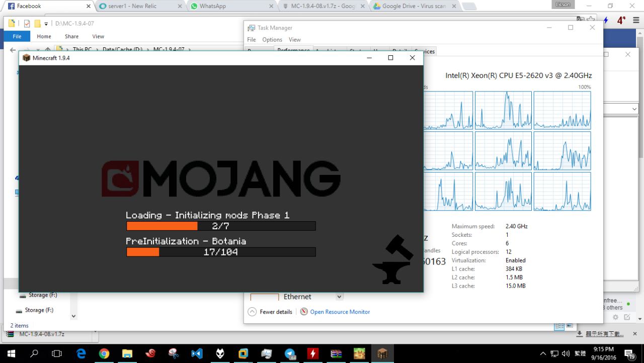Launch Microsoft Edge from the taskbar
This screenshot has width=644, height=363.
tap(81, 354)
